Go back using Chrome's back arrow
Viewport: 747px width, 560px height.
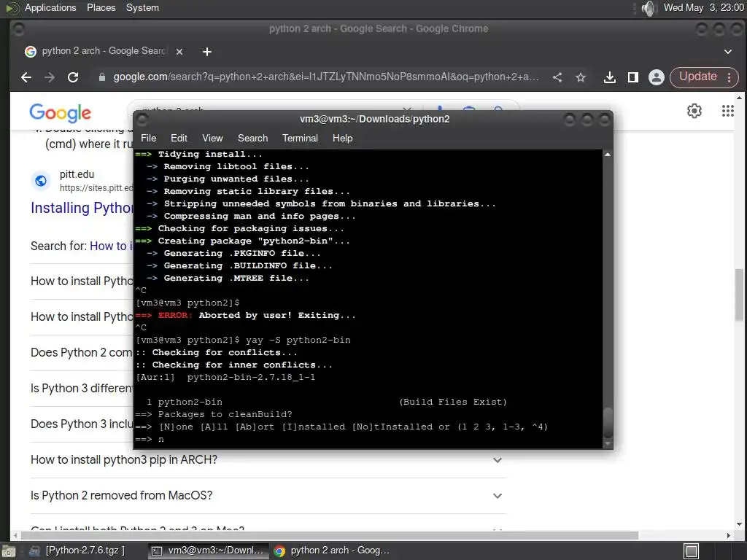coord(26,77)
